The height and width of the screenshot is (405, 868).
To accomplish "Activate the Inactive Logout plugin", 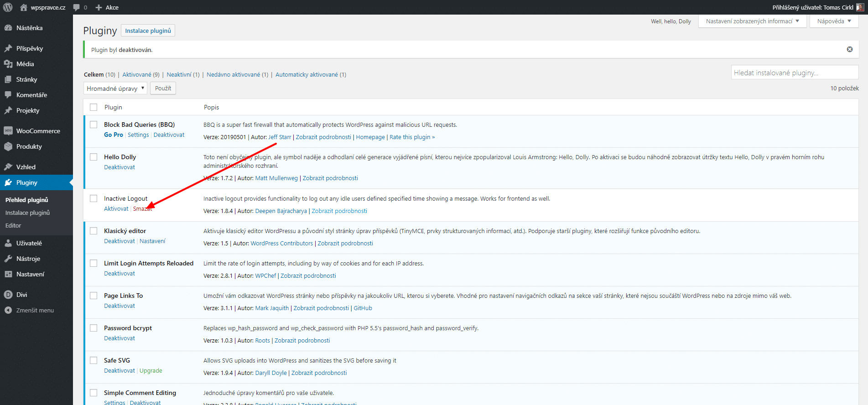I will tap(116, 209).
